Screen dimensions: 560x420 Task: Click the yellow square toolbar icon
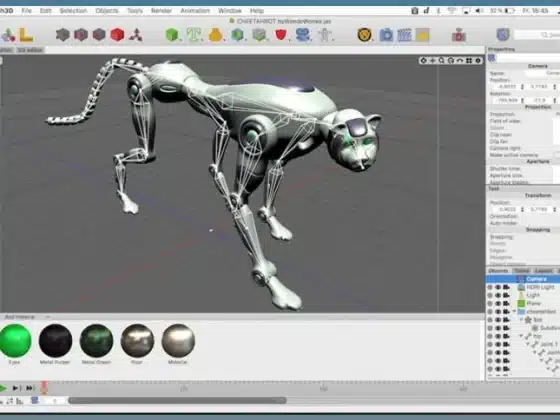422,35
